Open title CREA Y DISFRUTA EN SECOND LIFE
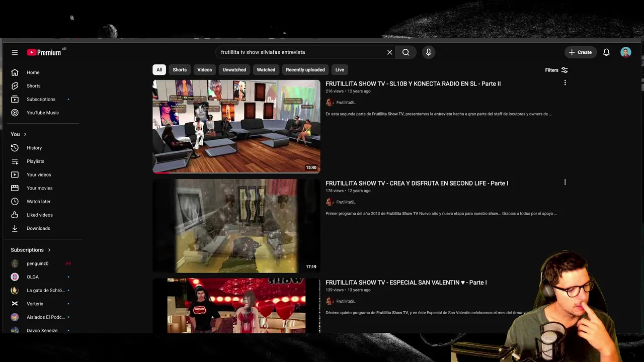Image resolution: width=644 pixels, height=362 pixels. 417,184
